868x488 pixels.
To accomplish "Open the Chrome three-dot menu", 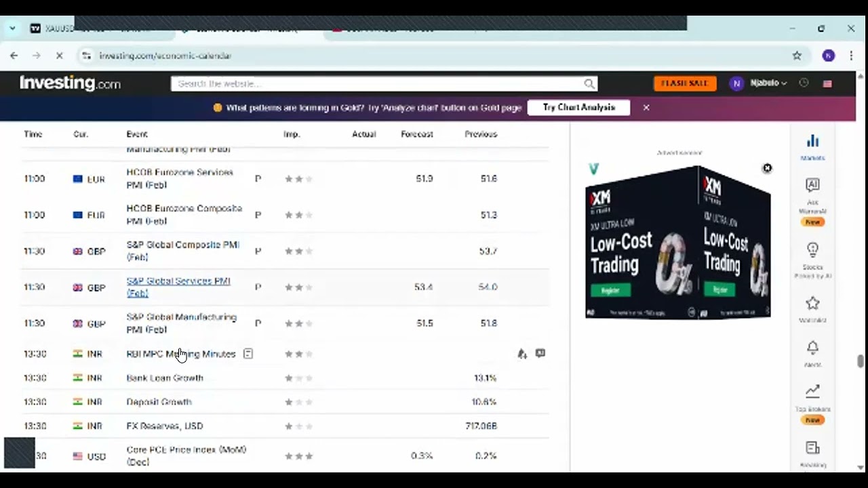I will pos(851,56).
